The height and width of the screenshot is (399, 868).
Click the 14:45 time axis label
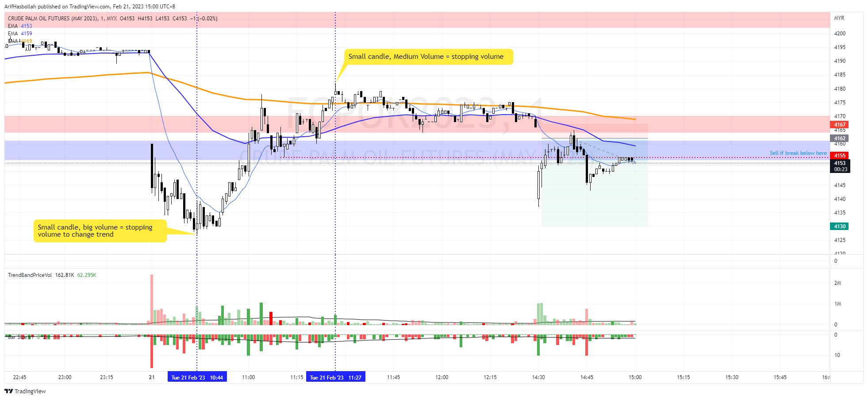pyautogui.click(x=587, y=377)
